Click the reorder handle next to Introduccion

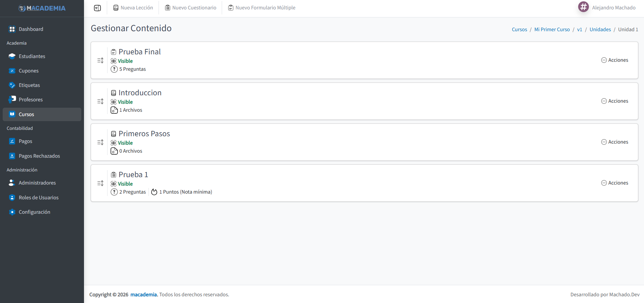click(x=100, y=101)
